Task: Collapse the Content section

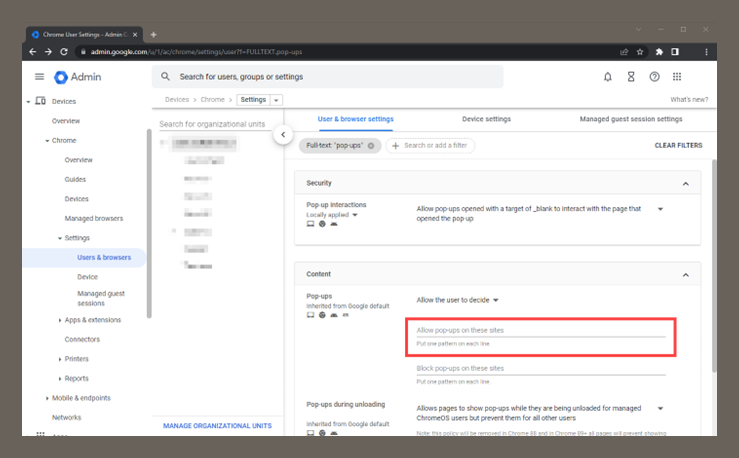Action: pos(685,274)
